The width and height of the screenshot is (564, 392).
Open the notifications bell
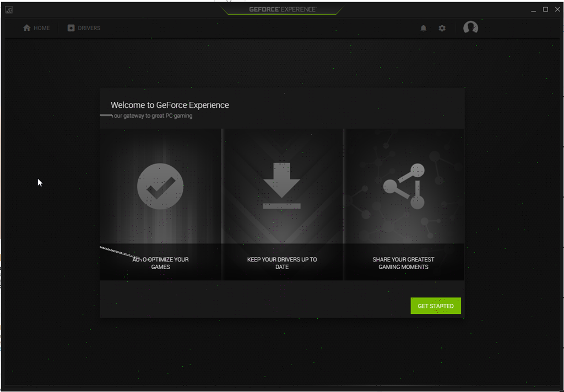tap(424, 28)
